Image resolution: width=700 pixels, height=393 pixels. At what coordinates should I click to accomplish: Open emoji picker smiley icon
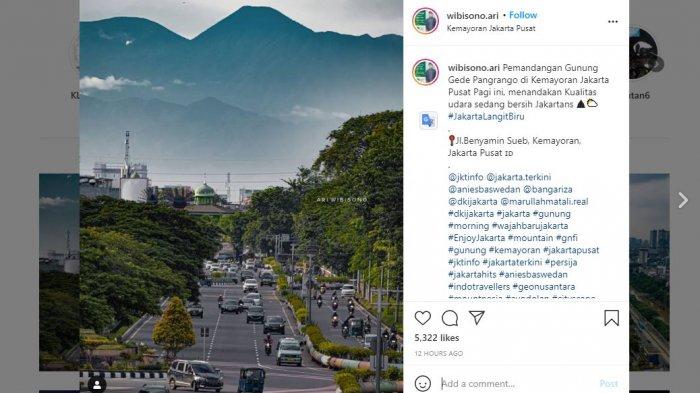pos(422,383)
